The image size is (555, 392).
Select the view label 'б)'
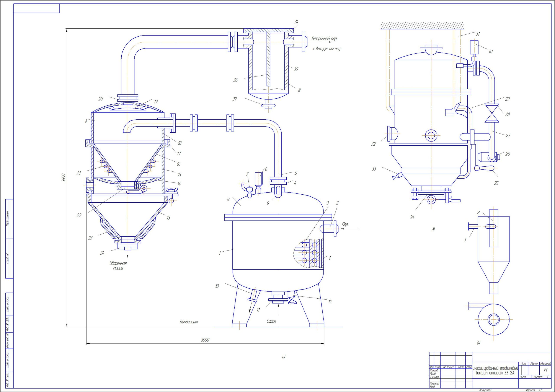click(x=433, y=229)
